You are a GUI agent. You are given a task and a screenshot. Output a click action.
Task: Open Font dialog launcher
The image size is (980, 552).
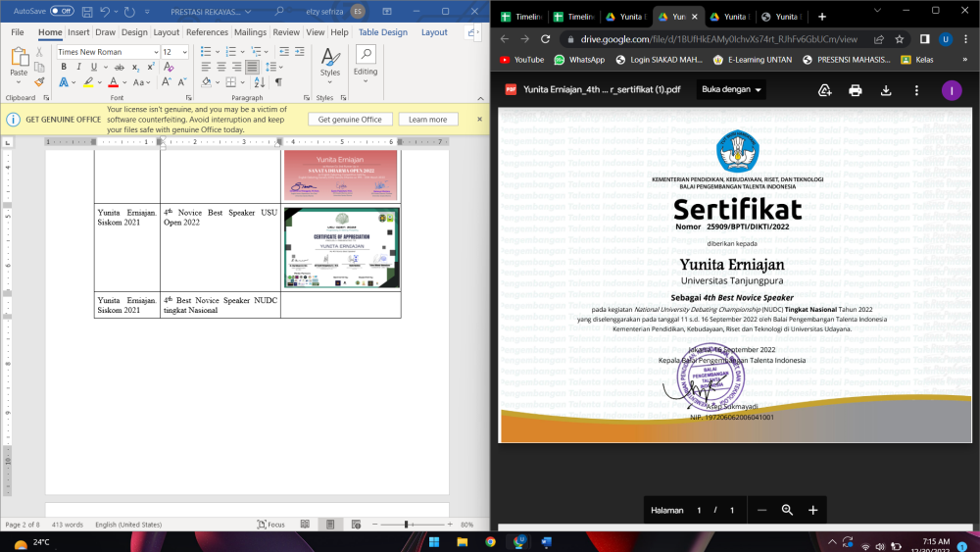189,98
